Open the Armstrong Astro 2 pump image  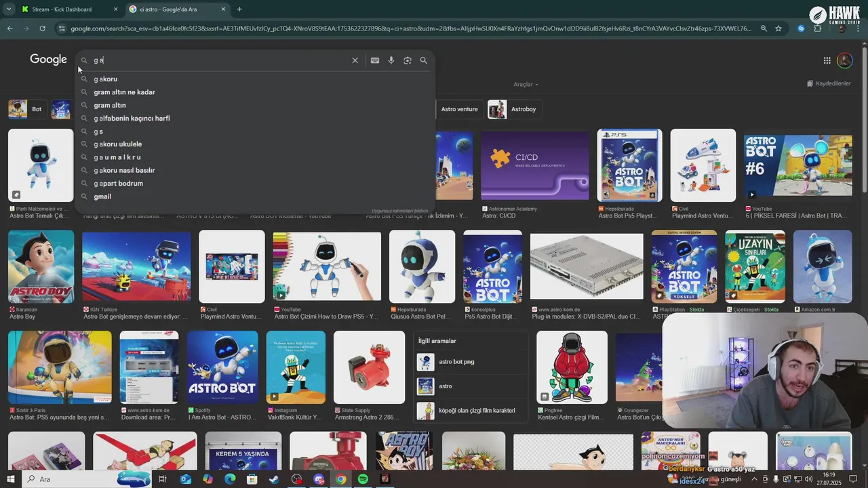coord(369,367)
